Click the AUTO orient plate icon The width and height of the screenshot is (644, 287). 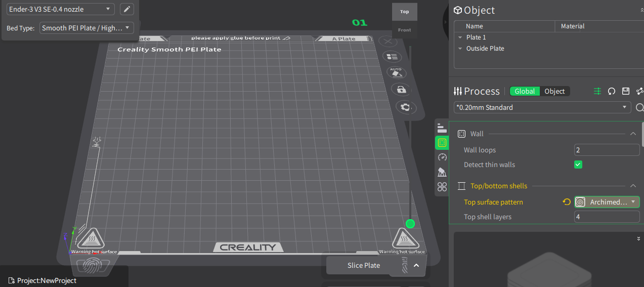tap(396, 72)
